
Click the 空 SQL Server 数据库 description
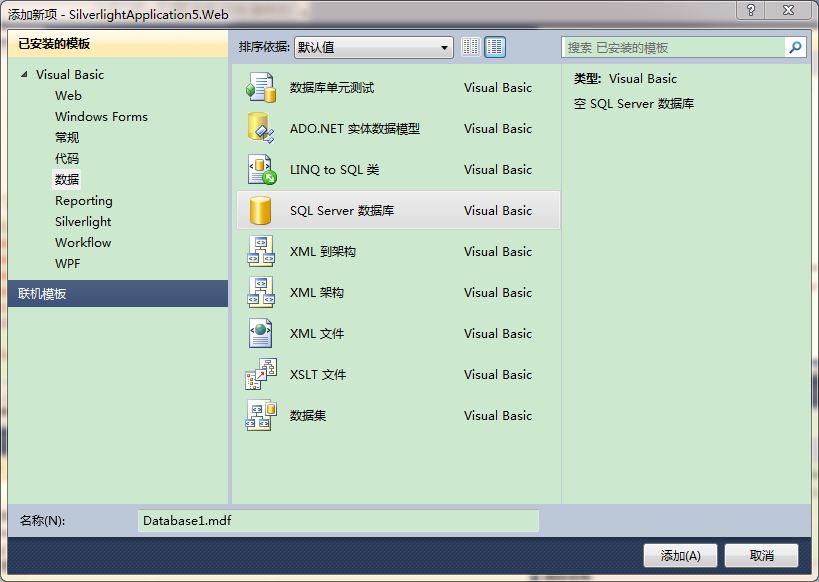click(634, 104)
